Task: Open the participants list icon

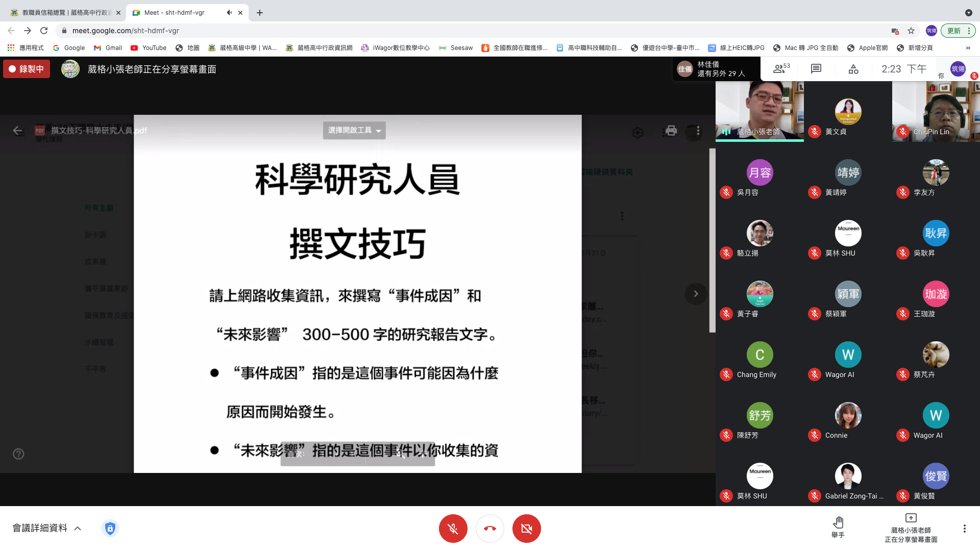Action: pos(780,69)
